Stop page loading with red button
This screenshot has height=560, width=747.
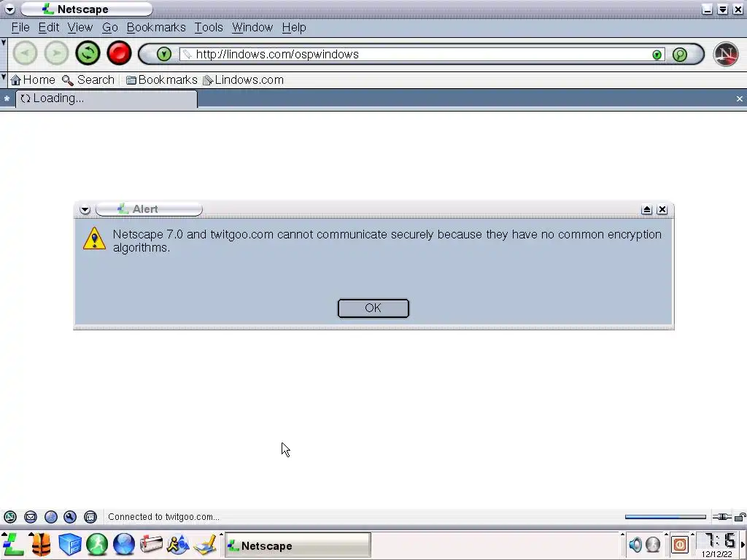coord(119,52)
